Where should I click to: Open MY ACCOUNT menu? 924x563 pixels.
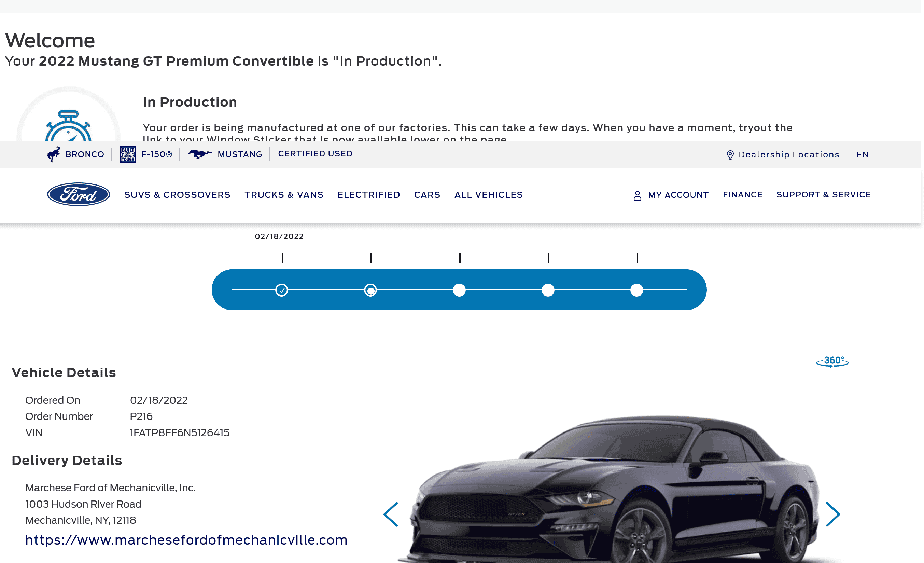click(x=678, y=195)
